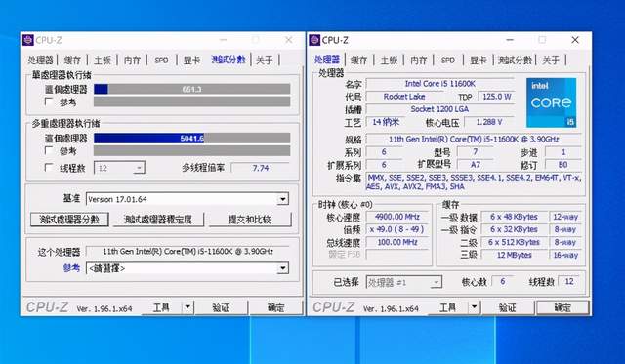This screenshot has height=364, width=625.
Task: Select 測試分數 tab in left window
Action: [x=229, y=60]
